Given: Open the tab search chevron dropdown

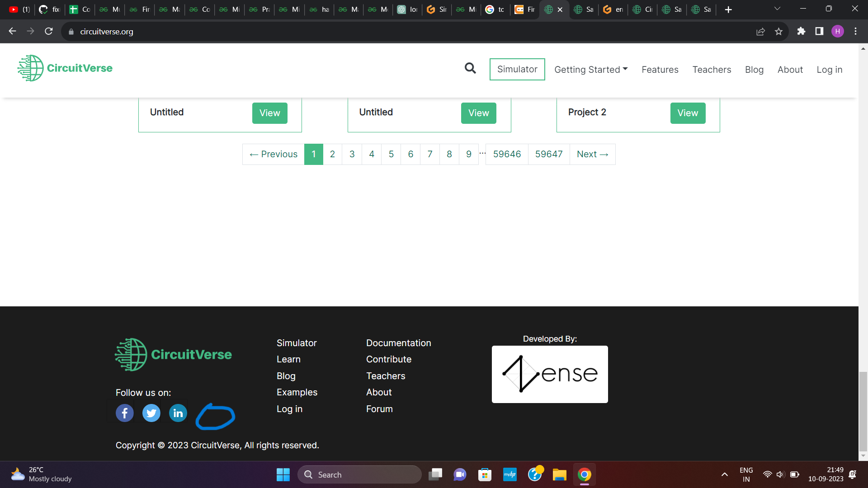Looking at the screenshot, I should (x=777, y=9).
